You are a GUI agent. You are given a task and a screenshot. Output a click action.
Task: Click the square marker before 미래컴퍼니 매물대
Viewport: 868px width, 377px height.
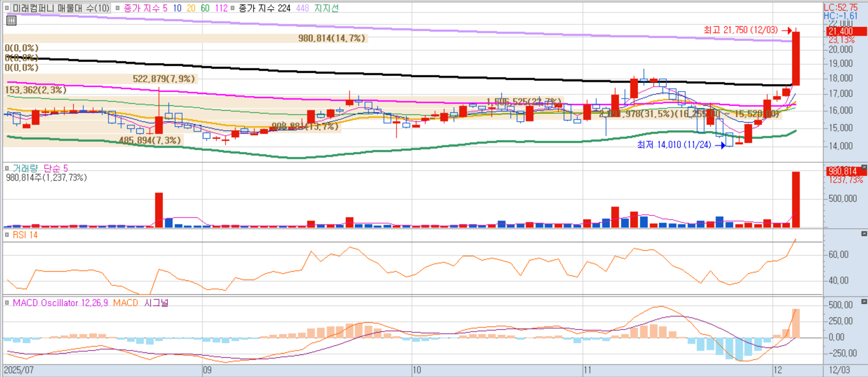(7, 8)
